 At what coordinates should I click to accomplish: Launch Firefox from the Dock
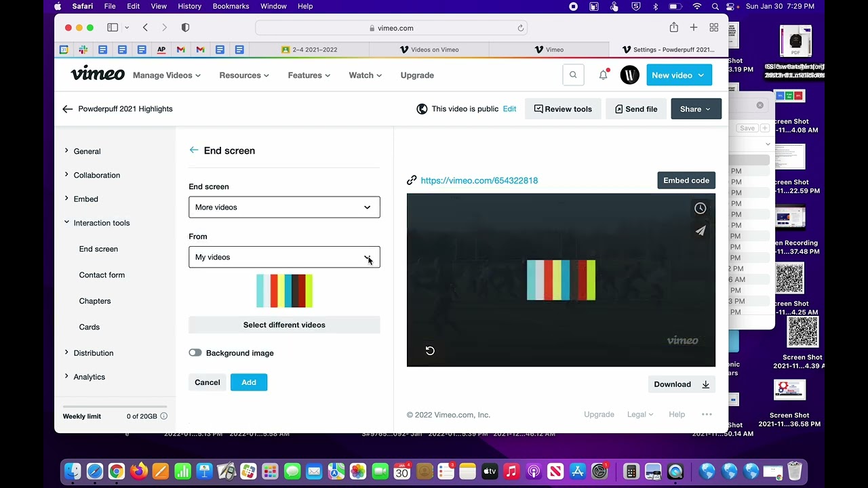pyautogui.click(x=139, y=471)
